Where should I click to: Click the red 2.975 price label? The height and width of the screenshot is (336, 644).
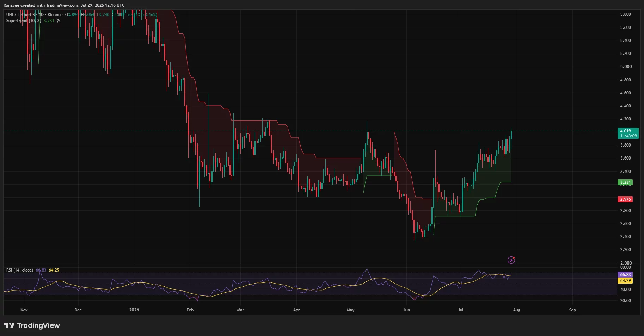(x=625, y=199)
